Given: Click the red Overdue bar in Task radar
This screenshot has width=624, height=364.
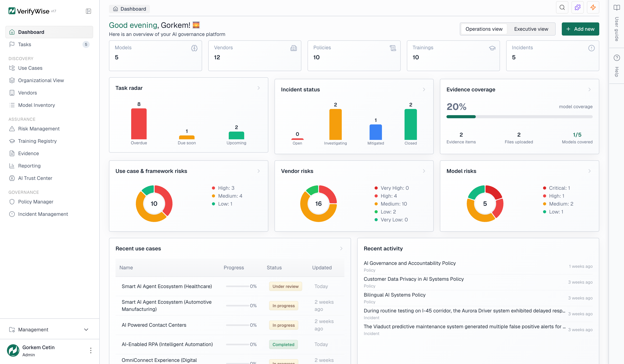Looking at the screenshot, I should [x=139, y=124].
